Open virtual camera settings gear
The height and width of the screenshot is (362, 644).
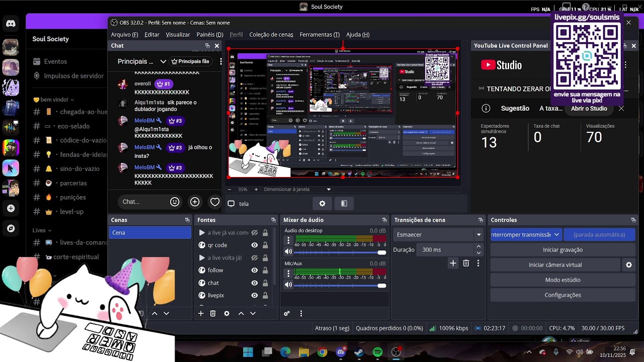[x=629, y=265]
